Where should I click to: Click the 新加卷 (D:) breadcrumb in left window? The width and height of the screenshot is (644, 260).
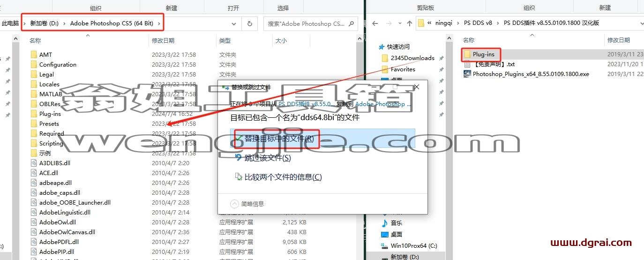(44, 23)
